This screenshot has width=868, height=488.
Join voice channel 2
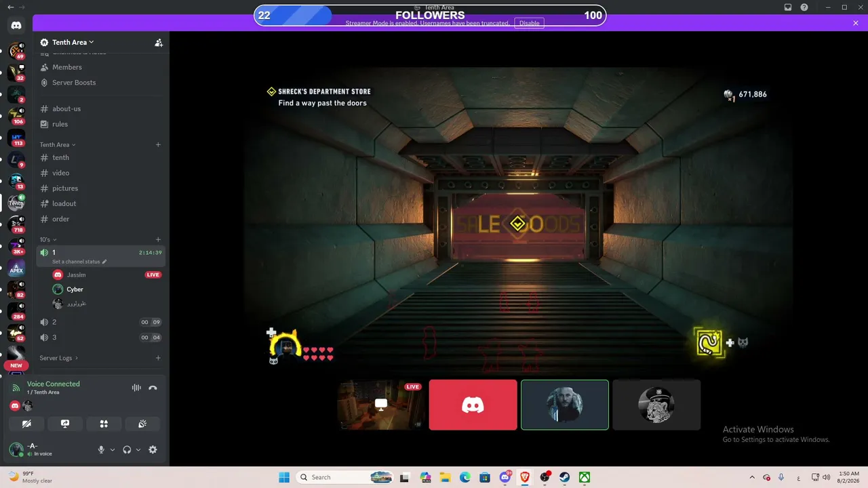tap(100, 322)
